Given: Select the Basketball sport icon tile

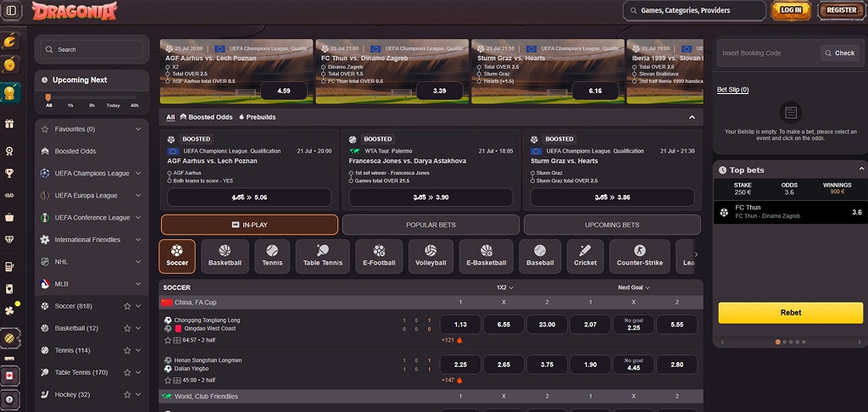Looking at the screenshot, I should (225, 256).
